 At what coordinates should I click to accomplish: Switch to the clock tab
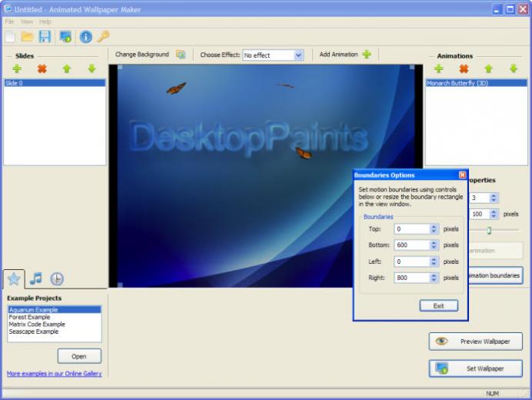click(57, 278)
